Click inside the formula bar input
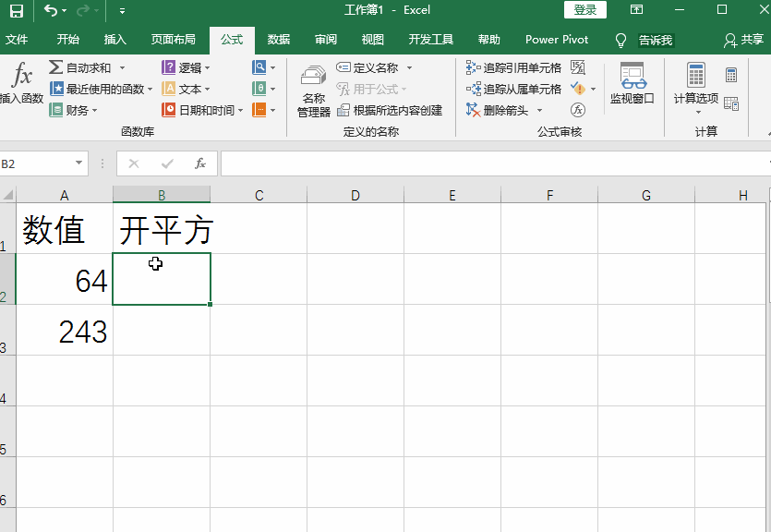This screenshot has height=532, width=771. point(494,163)
